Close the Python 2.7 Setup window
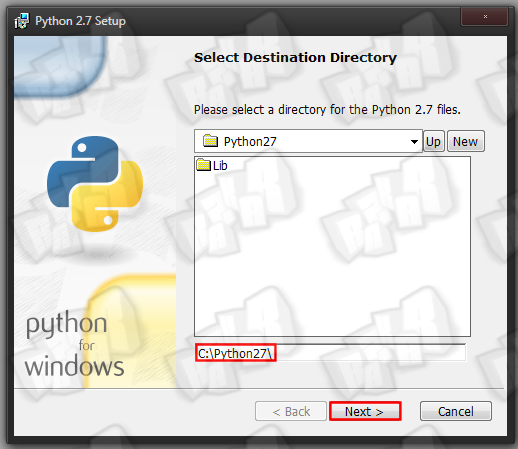The image size is (518, 449). (485, 16)
